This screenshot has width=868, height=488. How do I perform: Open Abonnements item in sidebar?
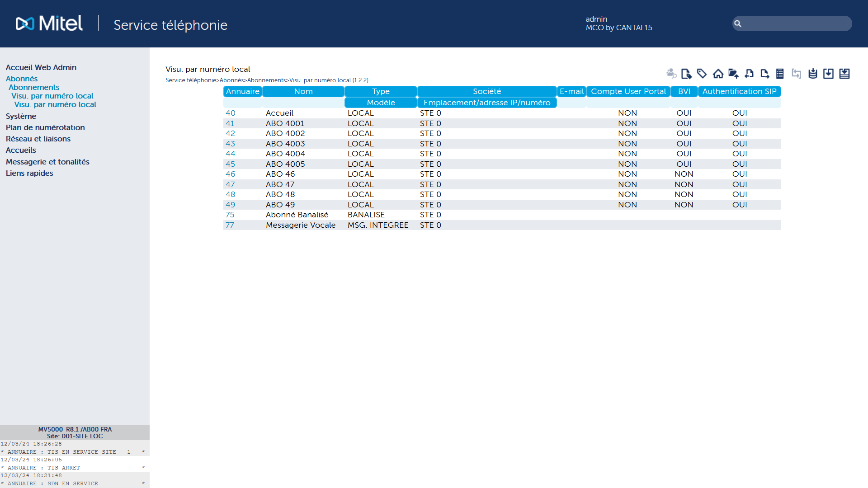tap(34, 87)
